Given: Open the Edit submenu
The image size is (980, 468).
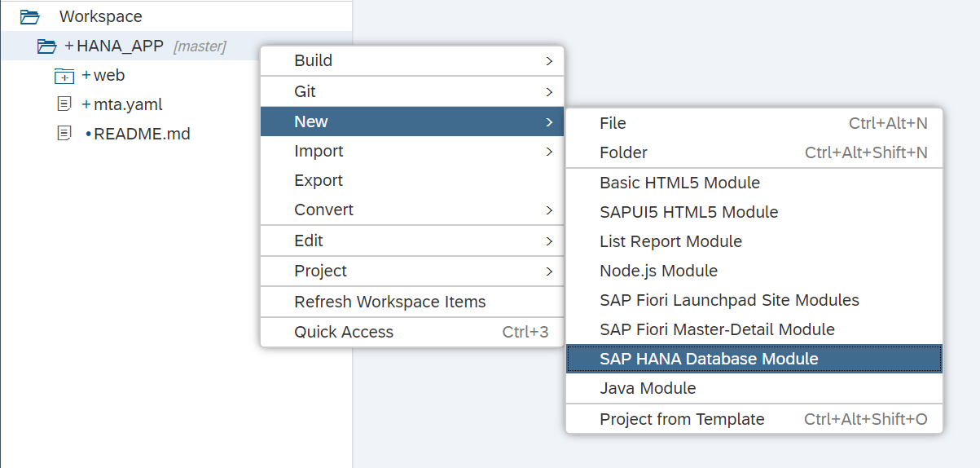Looking at the screenshot, I should 412,241.
